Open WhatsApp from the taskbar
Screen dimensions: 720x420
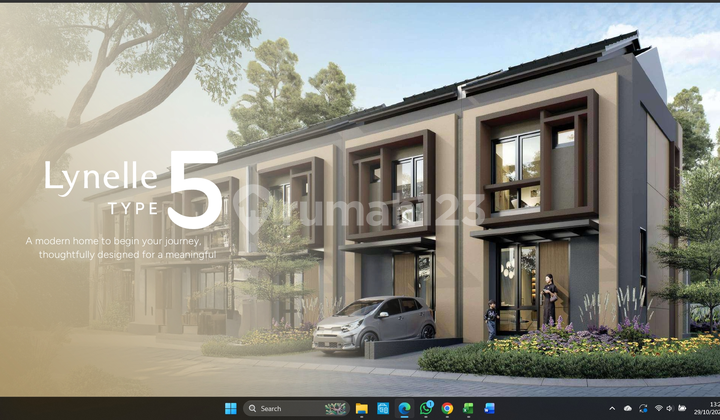(426, 408)
